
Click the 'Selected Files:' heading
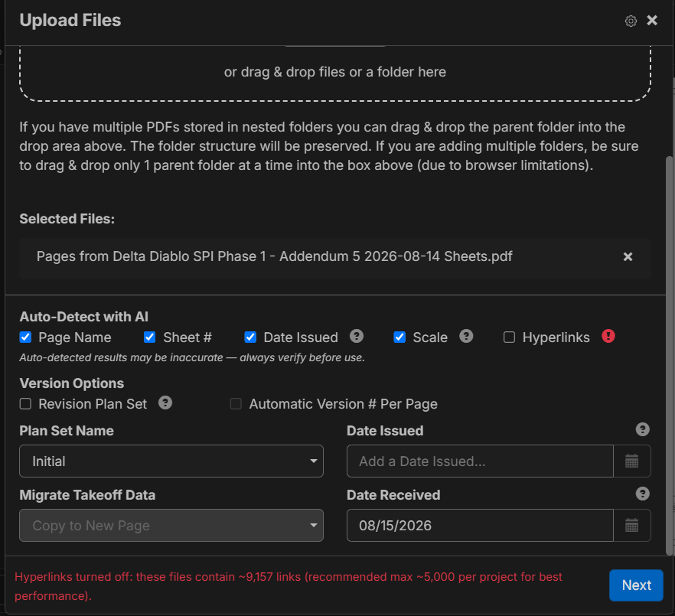point(67,219)
